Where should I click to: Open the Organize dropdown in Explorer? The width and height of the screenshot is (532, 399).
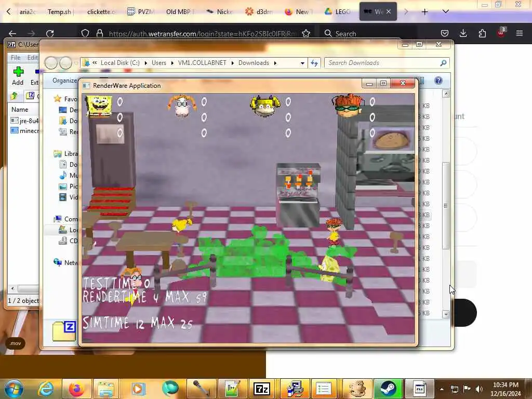click(x=64, y=81)
